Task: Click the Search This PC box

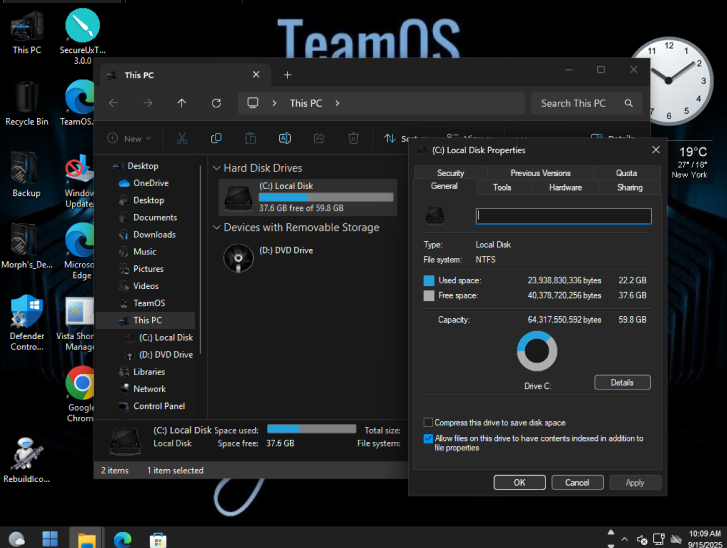Action: 586,103
